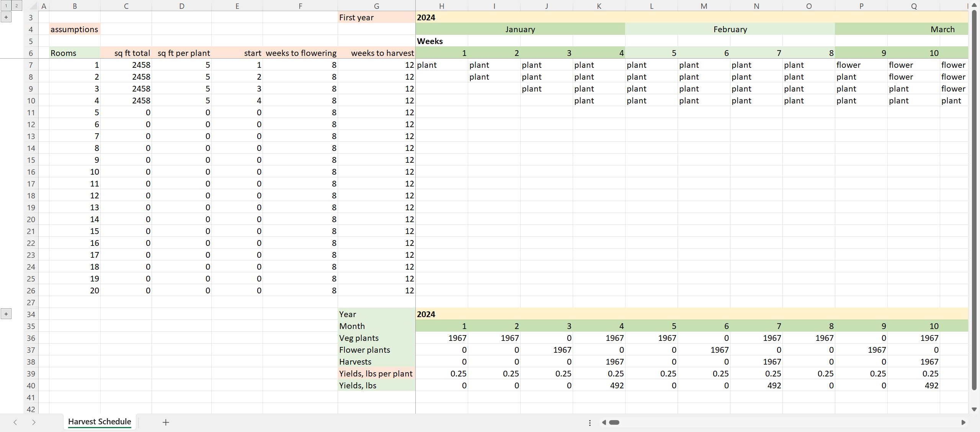Viewport: 980px width, 432px height.
Task: Click horizontal scrollbar right arrow
Action: coord(963,422)
